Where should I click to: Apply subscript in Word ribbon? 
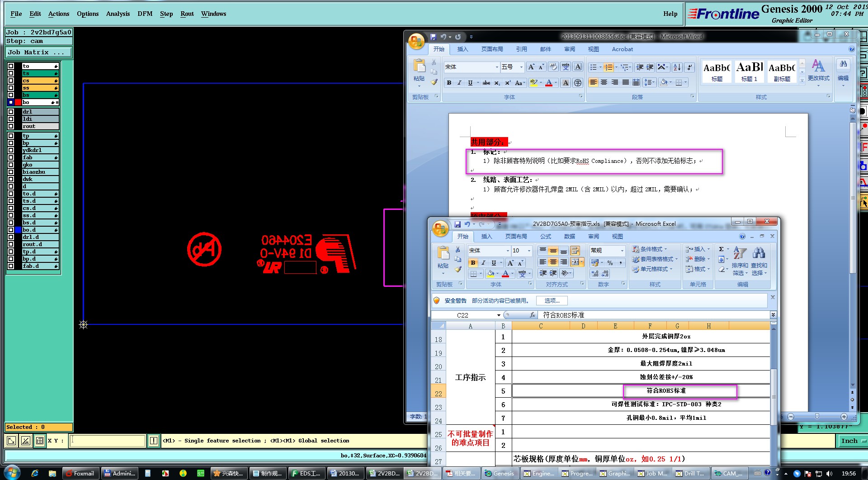click(x=497, y=83)
